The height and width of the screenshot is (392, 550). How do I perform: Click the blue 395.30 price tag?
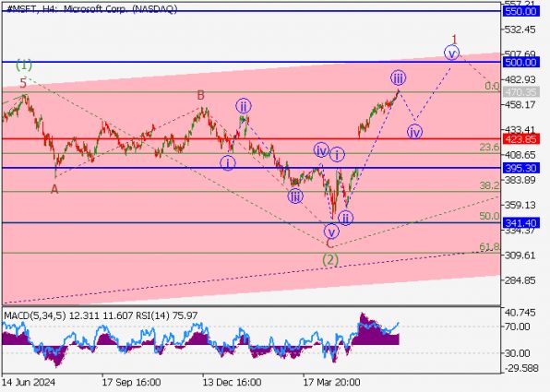point(520,168)
